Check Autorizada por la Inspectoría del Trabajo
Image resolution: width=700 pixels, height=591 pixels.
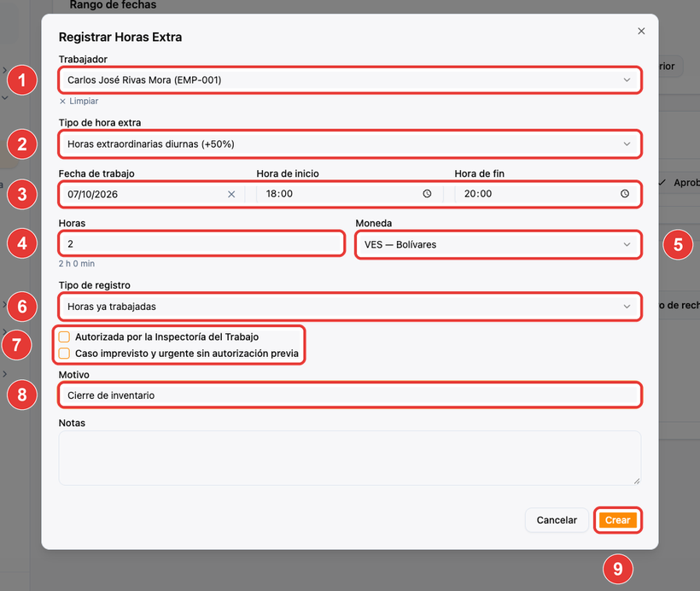[64, 336]
